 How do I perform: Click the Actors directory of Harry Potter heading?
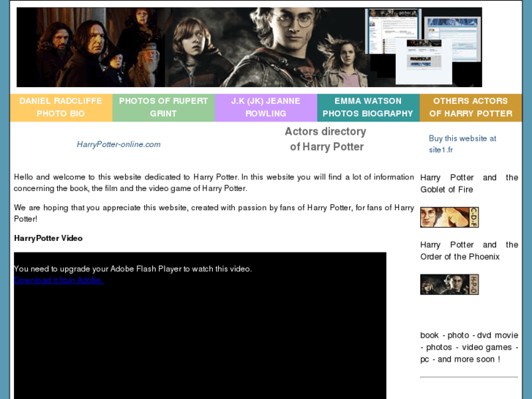point(326,139)
